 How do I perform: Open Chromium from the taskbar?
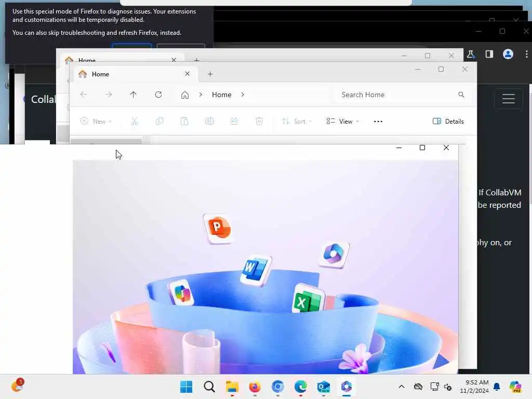point(278,387)
